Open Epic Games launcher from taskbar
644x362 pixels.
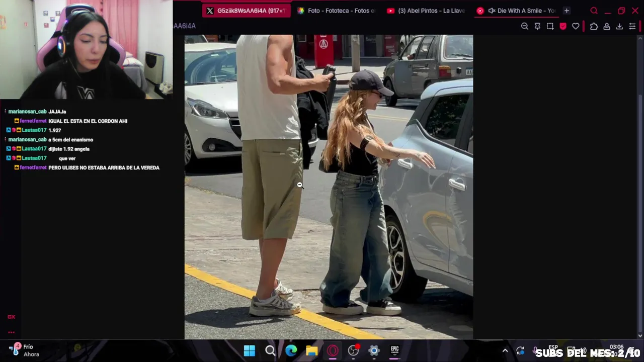point(395,350)
